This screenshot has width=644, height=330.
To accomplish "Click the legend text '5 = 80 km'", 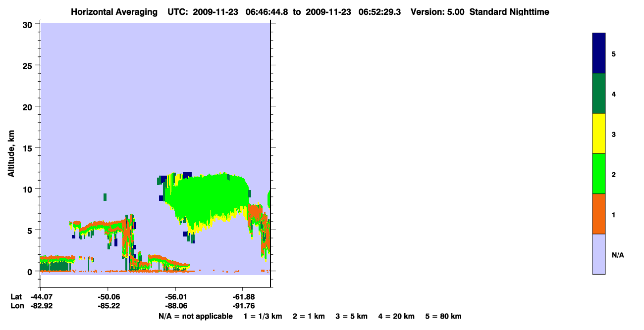I will (x=443, y=317).
